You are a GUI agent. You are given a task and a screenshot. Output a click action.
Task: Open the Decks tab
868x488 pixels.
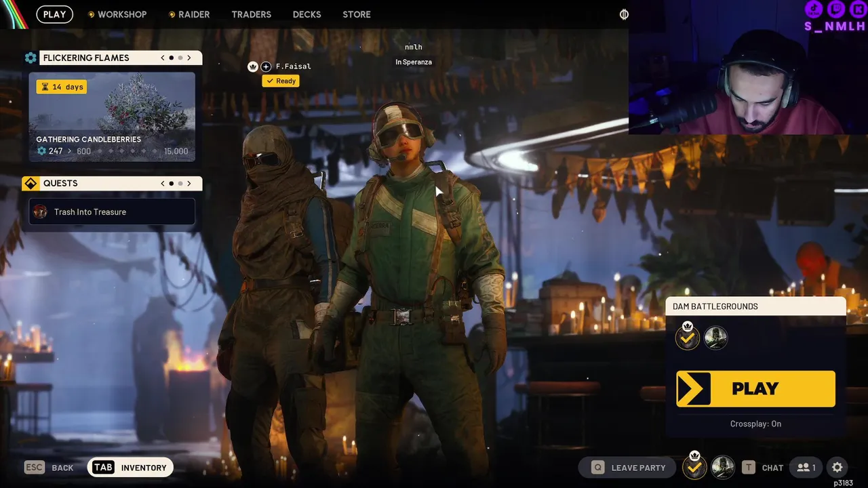click(x=307, y=14)
